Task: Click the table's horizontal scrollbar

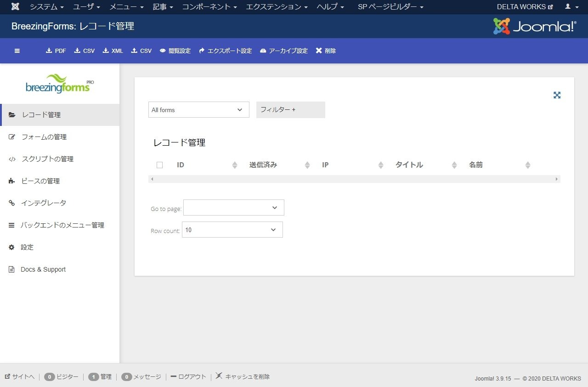Action: coord(354,179)
